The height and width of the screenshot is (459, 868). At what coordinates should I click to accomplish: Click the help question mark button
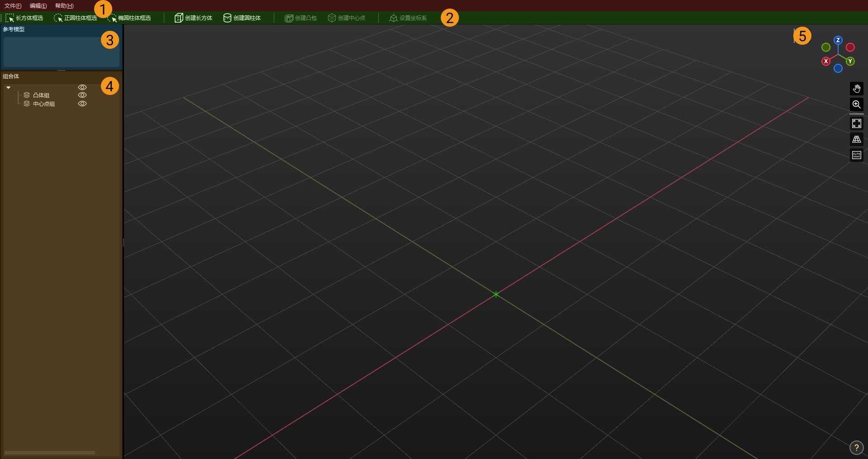point(857,448)
